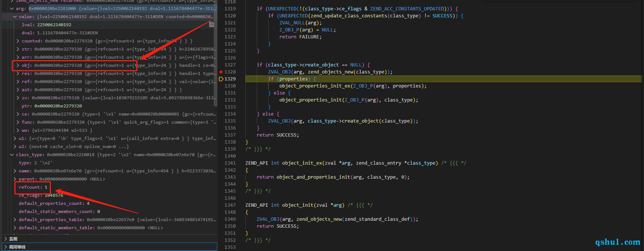Expand the str variable entry
The width and height of the screenshot is (644, 251).
(x=18, y=49)
